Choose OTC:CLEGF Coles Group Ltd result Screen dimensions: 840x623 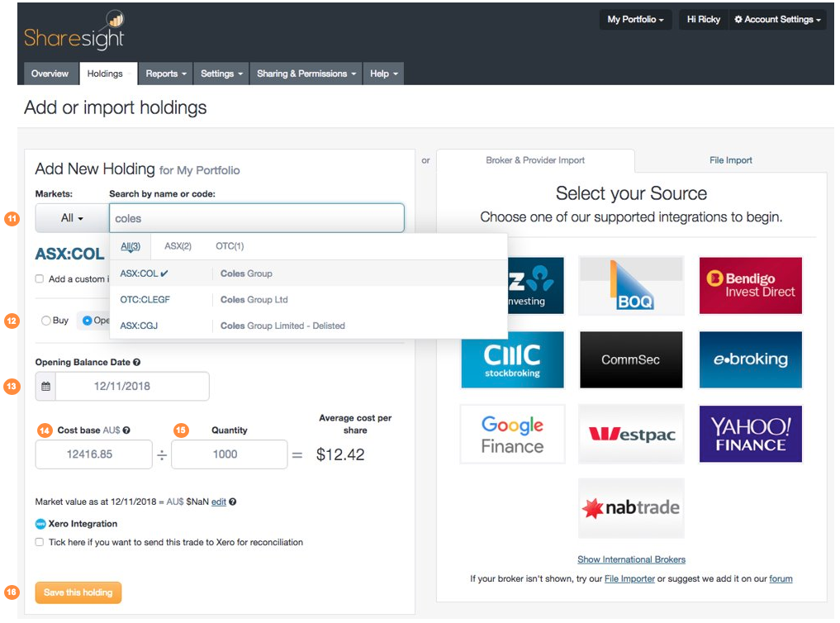(309, 299)
